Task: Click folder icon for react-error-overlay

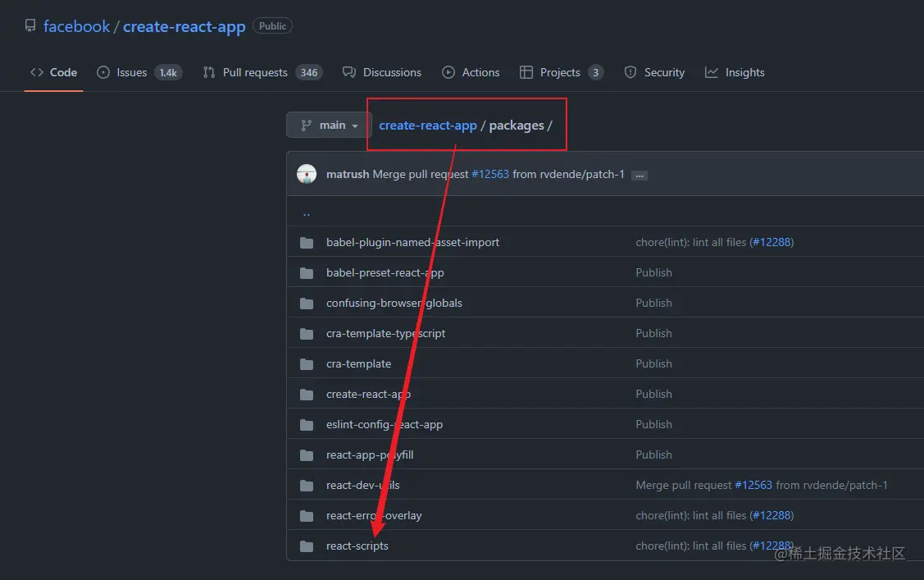Action: [307, 516]
